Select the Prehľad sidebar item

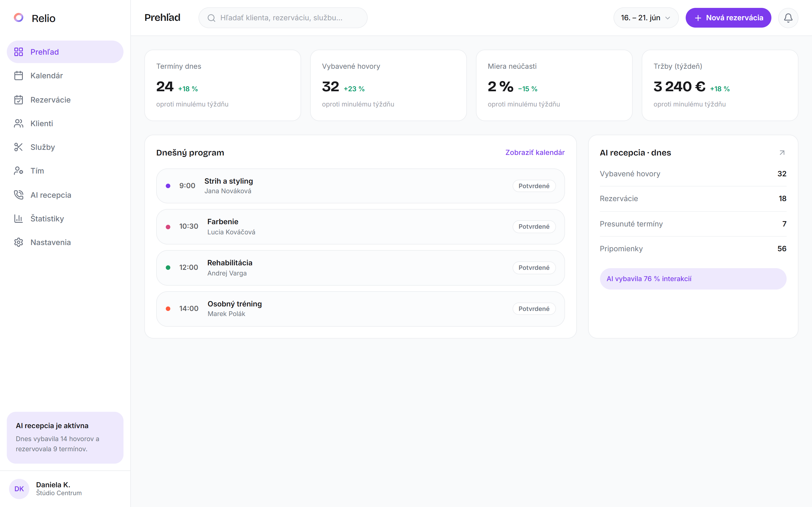click(x=65, y=52)
